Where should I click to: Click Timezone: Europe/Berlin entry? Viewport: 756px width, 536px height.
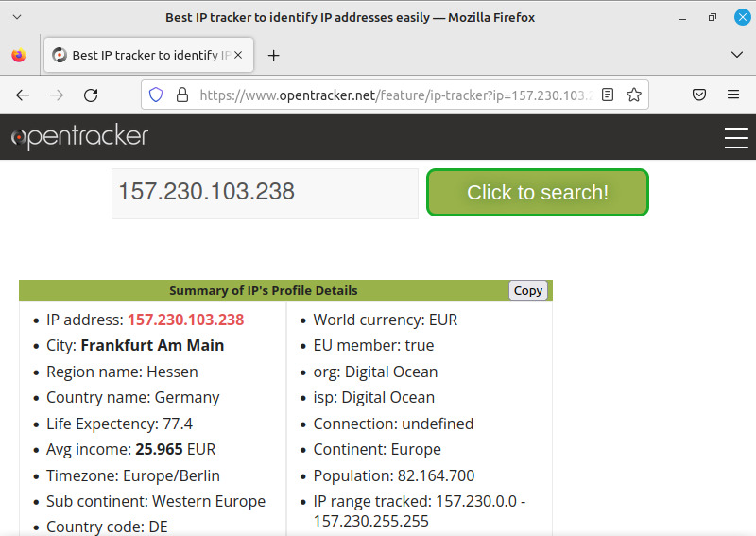pos(133,475)
